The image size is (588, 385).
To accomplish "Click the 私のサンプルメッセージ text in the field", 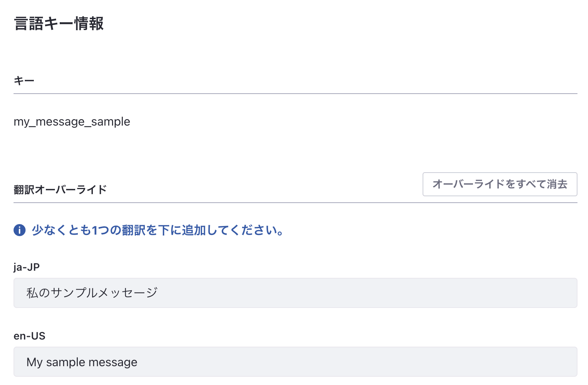I will click(92, 293).
